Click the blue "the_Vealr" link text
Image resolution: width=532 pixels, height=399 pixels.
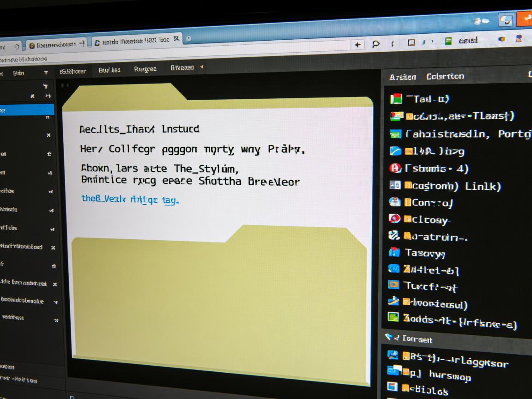pos(130,199)
